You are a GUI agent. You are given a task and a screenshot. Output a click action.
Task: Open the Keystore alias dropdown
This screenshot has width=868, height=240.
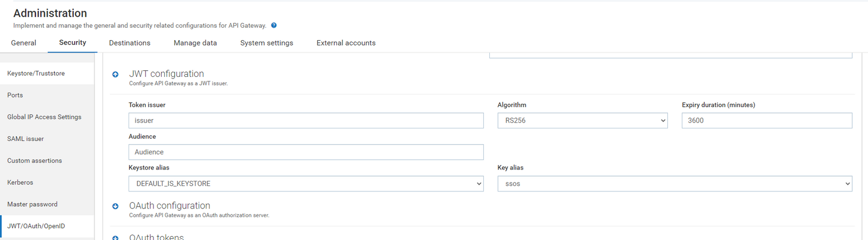(x=306, y=184)
